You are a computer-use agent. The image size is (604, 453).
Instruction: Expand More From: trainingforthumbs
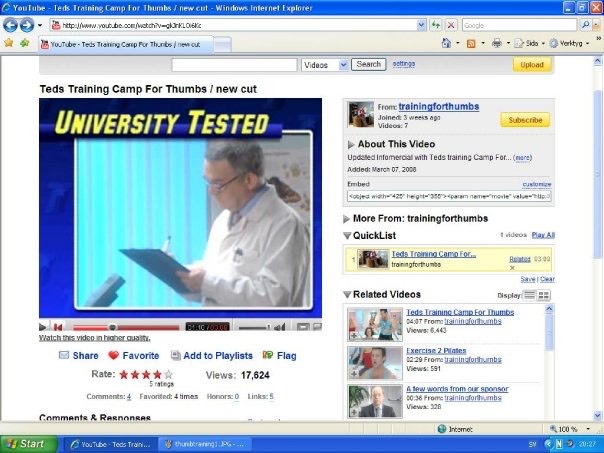[x=346, y=219]
